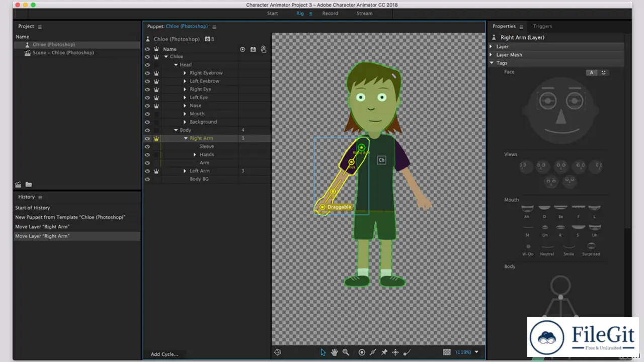Select the Stick tool

pyautogui.click(x=373, y=352)
